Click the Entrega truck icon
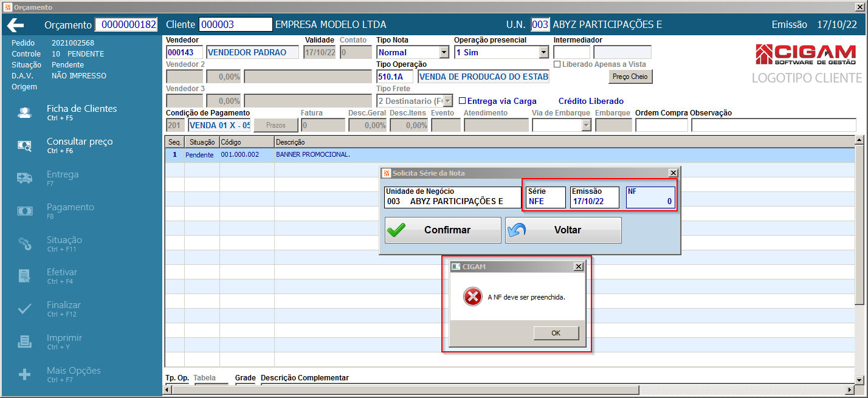868x398 pixels. coord(24,178)
